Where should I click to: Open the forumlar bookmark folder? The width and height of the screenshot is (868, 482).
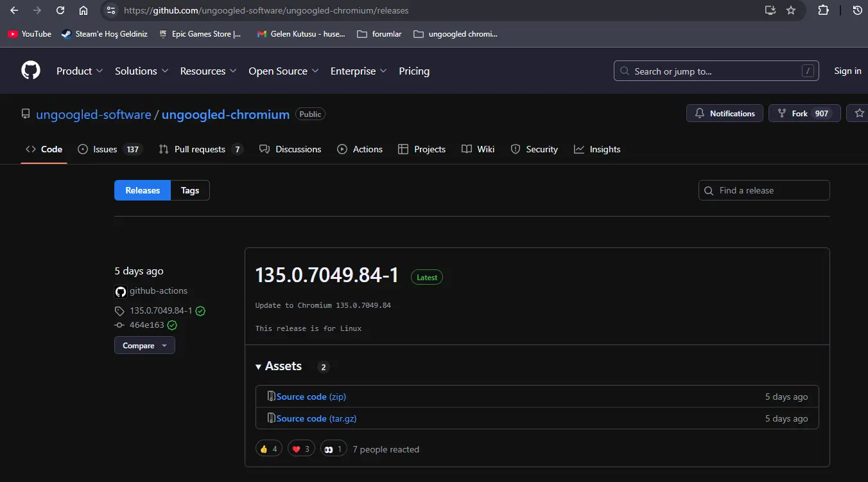379,34
